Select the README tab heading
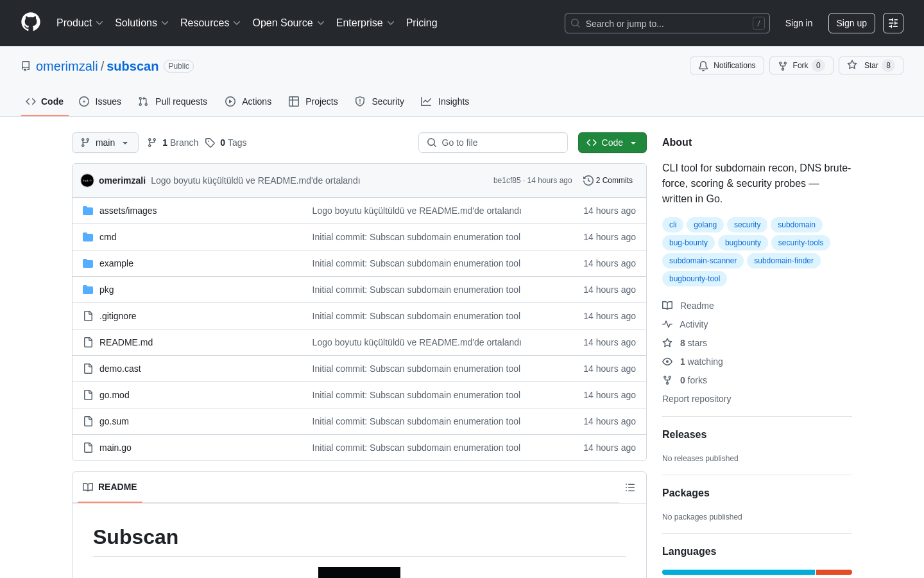This screenshot has height=578, width=924. tap(110, 487)
